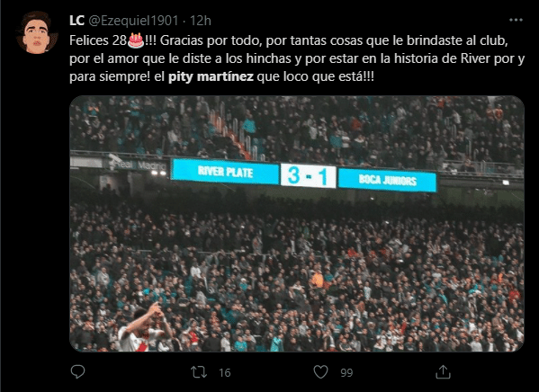Click the bold pity martínez text
Image resolution: width=539 pixels, height=392 pixels.
[x=211, y=76]
